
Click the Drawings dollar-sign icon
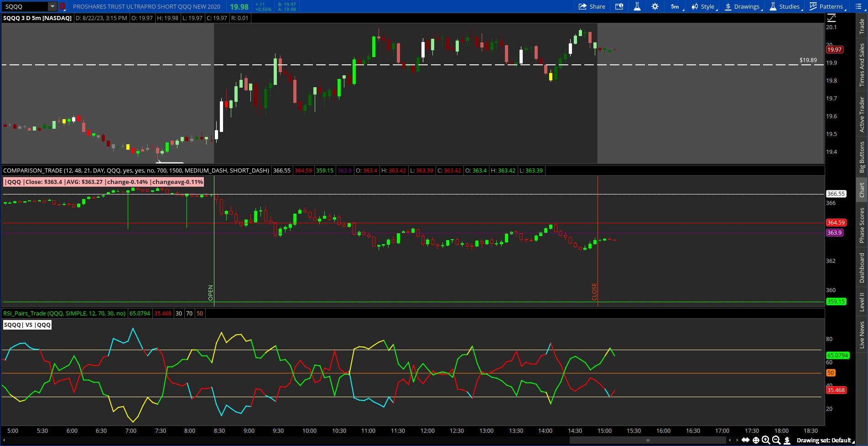[728, 6]
